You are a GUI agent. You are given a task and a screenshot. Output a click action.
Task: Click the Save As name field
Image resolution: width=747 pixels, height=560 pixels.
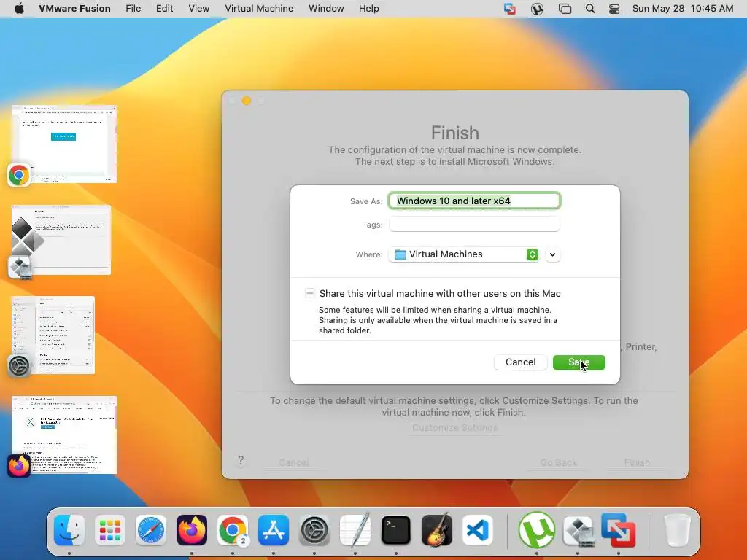[474, 201]
